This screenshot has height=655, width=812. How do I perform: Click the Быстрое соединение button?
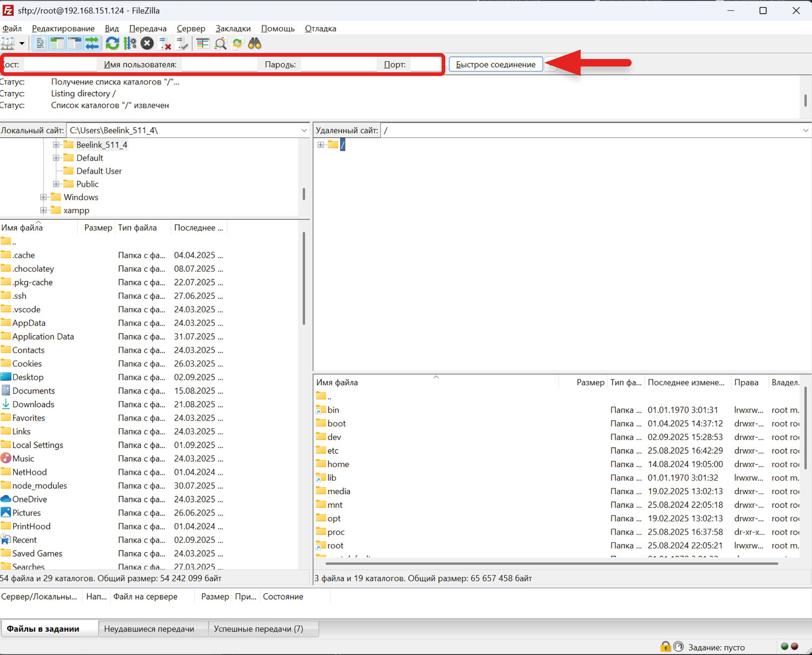point(495,64)
